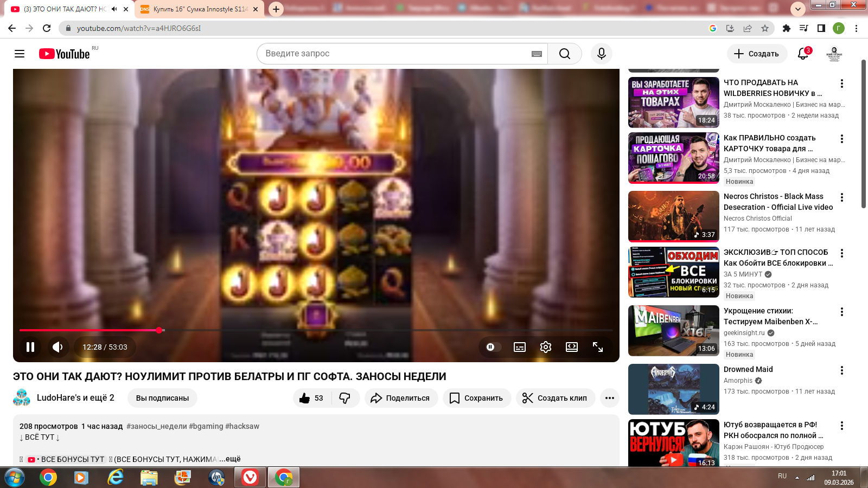Seek on the video progress bar

(x=316, y=330)
